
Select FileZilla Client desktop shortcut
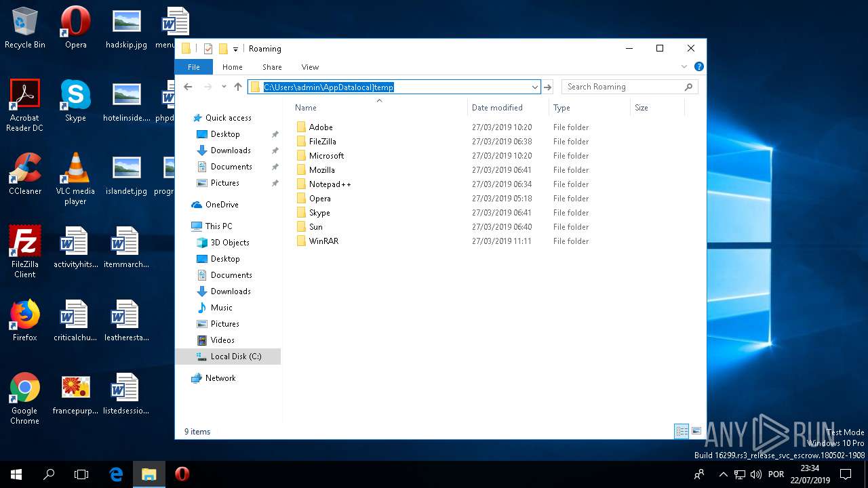[25, 252]
